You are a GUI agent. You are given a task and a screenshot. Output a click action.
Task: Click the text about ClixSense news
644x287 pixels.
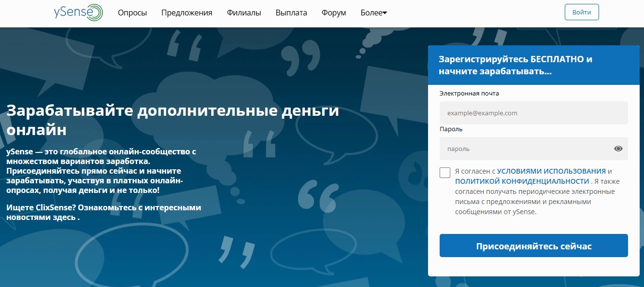point(104,212)
